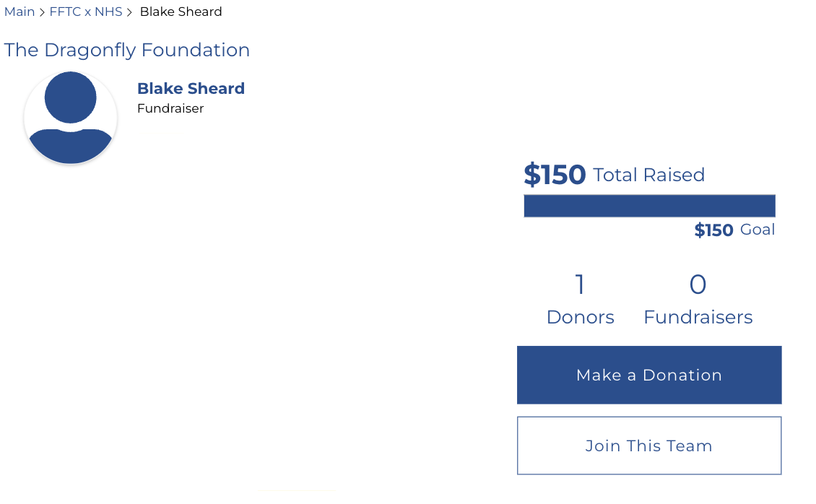The width and height of the screenshot is (816, 504).
Task: Open the Fundraisers label
Action: pyautogui.click(x=698, y=317)
